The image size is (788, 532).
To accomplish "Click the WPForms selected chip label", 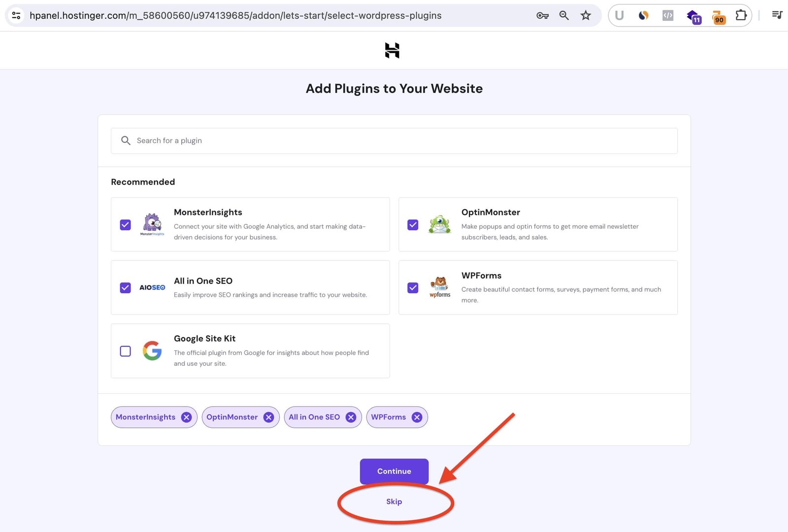I will tap(389, 417).
